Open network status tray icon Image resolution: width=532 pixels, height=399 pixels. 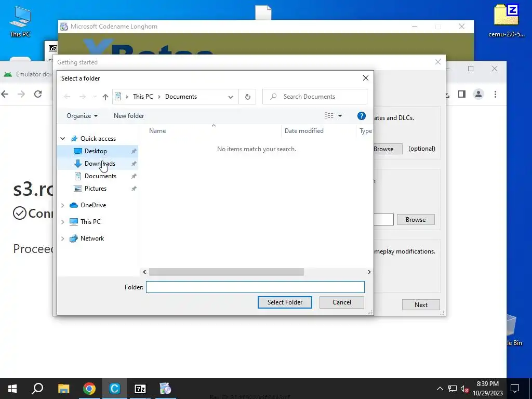[x=453, y=389]
